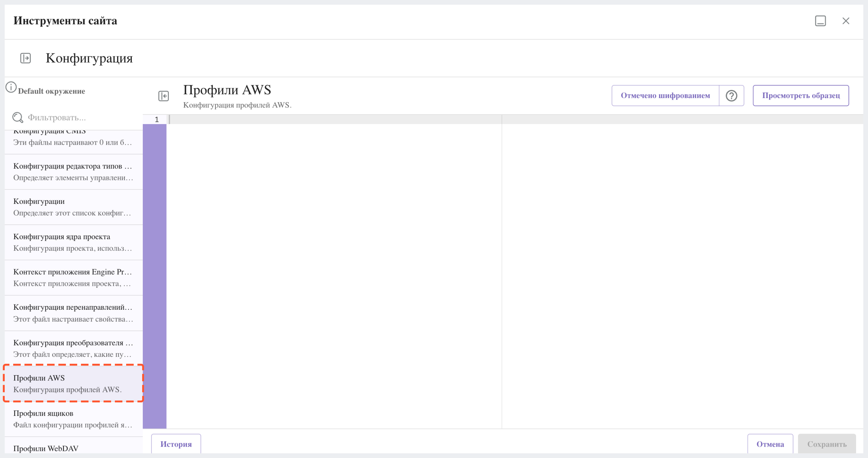
Task: Click the Отмена button
Action: (x=770, y=444)
